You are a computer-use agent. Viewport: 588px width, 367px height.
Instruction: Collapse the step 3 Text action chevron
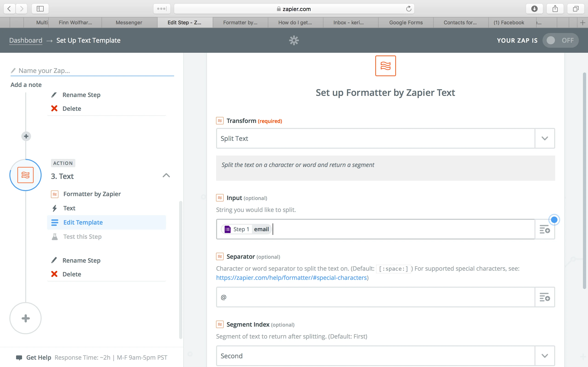click(166, 175)
